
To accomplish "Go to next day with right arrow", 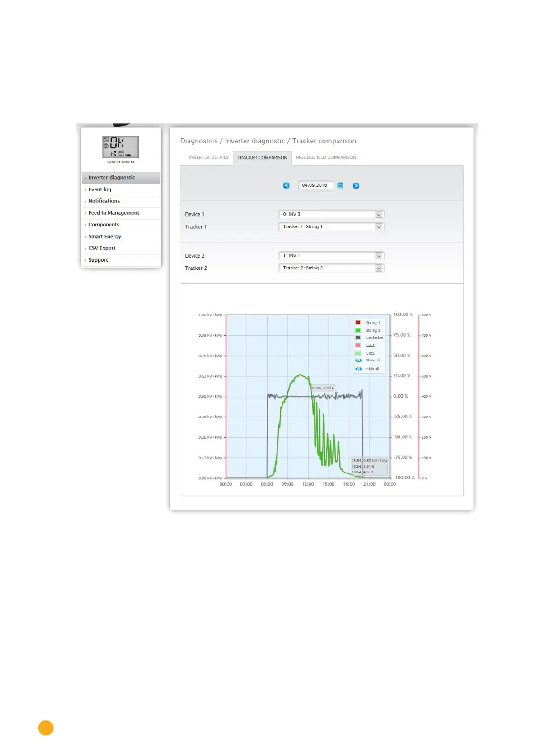I will point(356,185).
